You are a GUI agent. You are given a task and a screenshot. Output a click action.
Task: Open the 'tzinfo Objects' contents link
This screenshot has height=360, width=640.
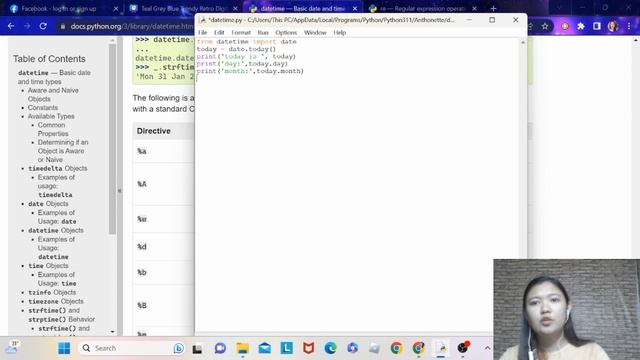coord(52,293)
